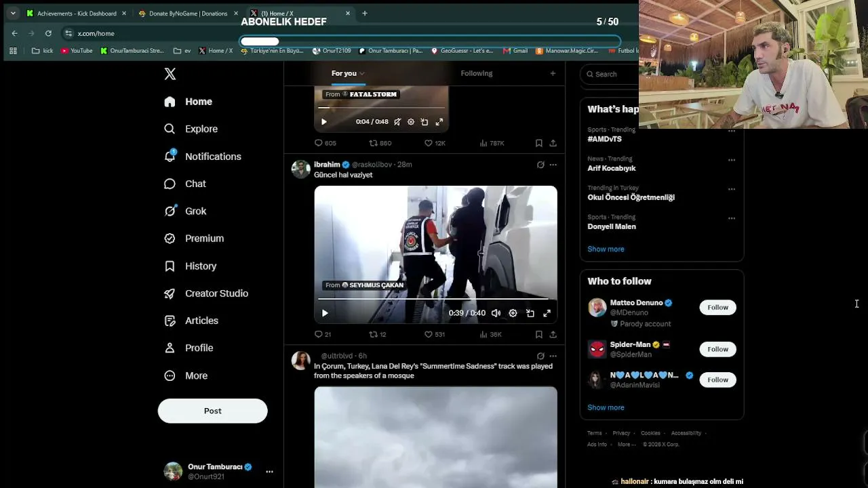Viewport: 868px width, 488px height.
Task: Switch to Achievements - Kick Dashboard tab
Action: (77, 13)
